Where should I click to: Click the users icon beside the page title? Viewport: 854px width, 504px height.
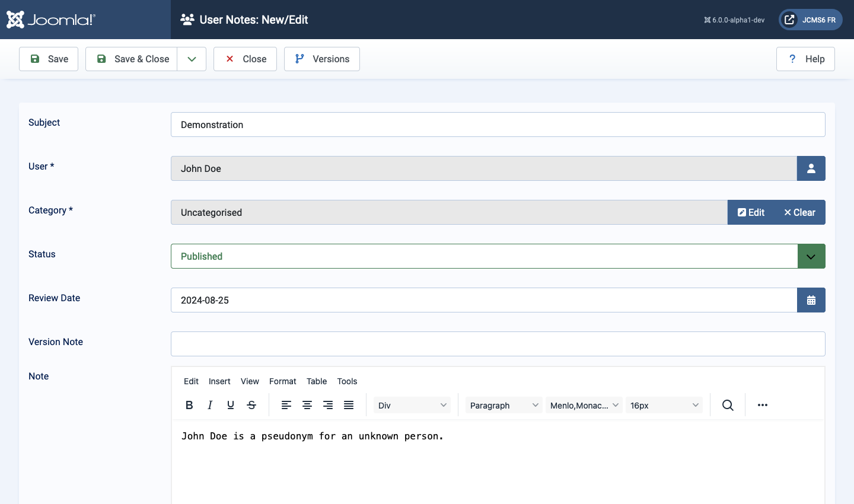pos(187,20)
